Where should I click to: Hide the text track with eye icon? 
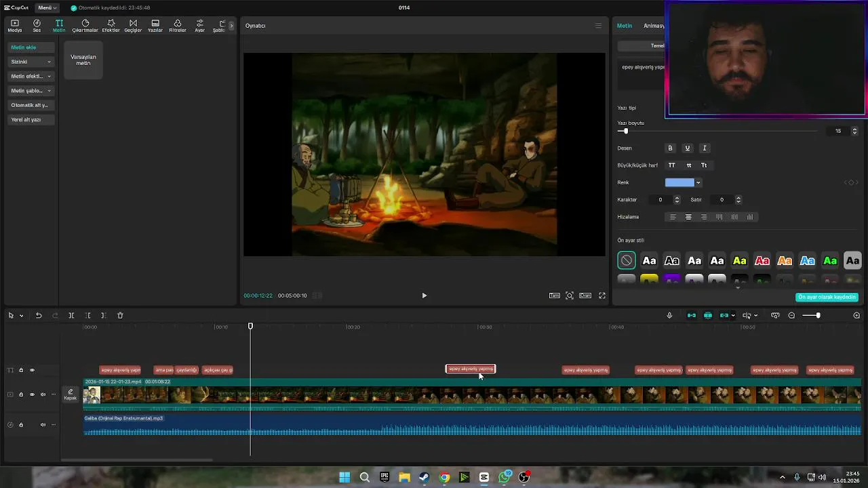32,370
